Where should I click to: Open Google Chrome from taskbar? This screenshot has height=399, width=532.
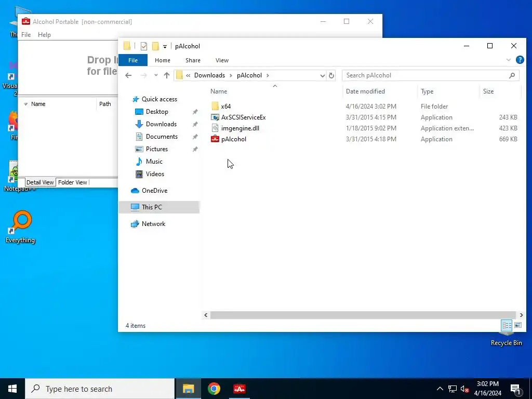[214, 389]
